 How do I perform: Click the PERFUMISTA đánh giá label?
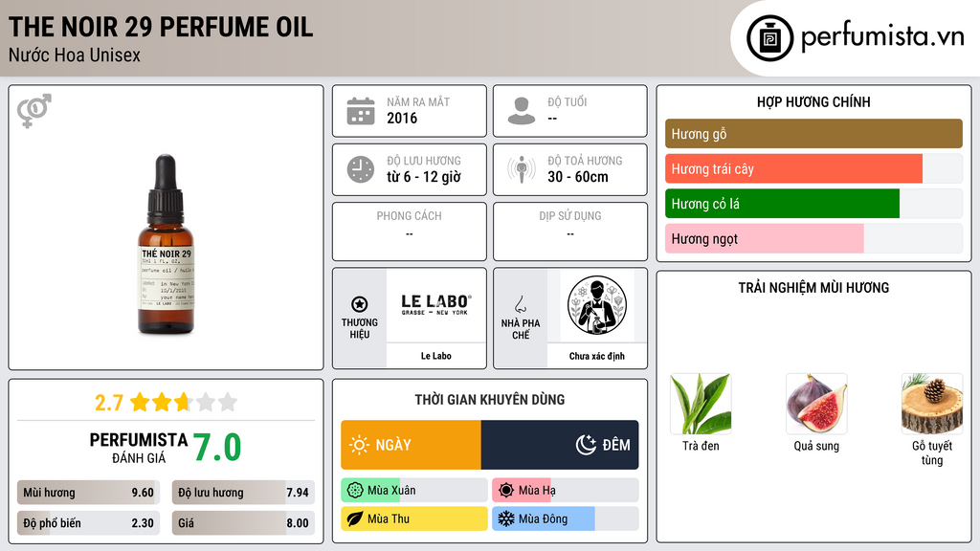click(139, 448)
